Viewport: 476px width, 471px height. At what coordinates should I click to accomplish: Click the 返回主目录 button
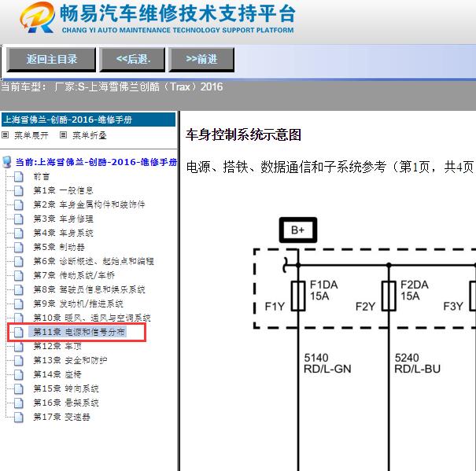52,59
